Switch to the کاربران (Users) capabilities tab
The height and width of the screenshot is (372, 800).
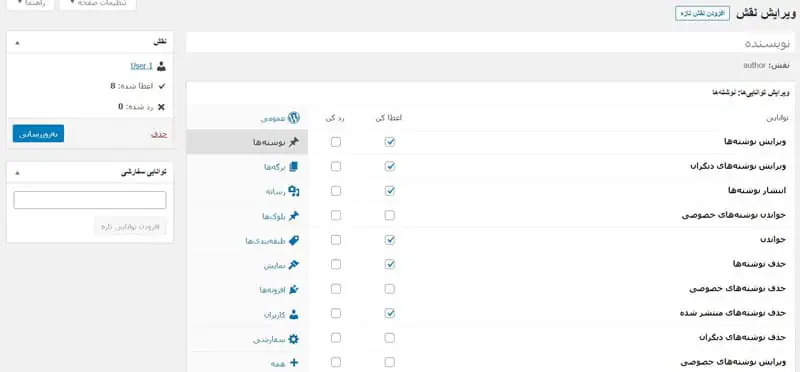(x=247, y=314)
